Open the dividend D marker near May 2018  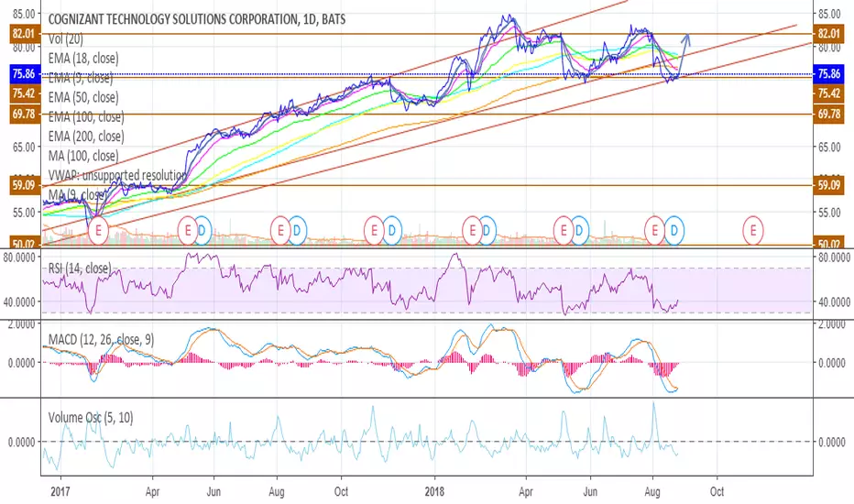tap(579, 231)
